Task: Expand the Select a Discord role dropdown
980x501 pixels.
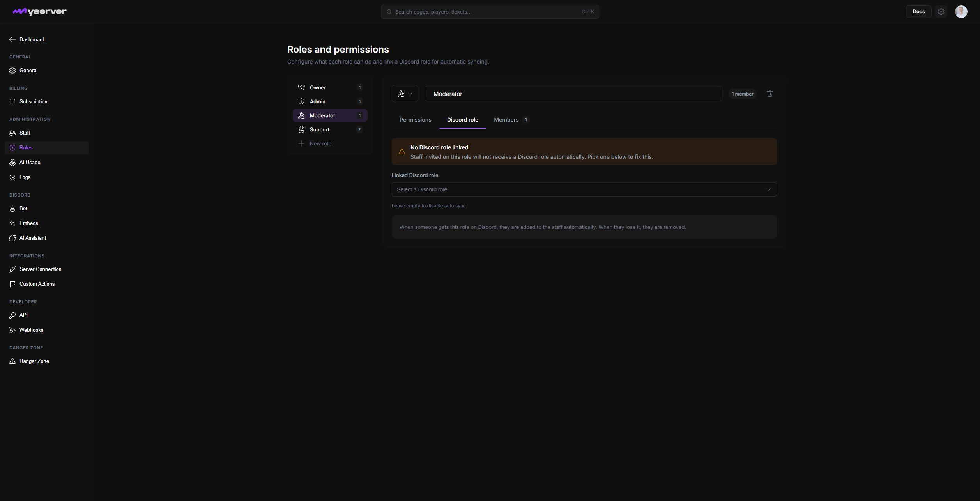Action: 584,189
